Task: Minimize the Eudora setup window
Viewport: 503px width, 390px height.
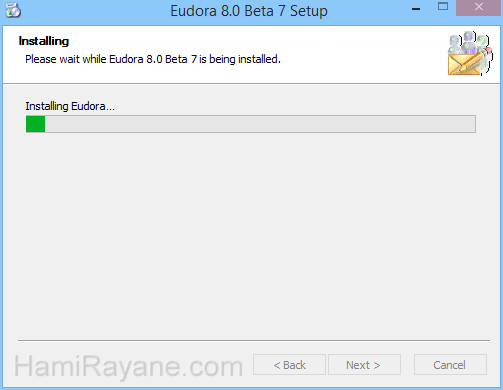Action: tap(416, 9)
